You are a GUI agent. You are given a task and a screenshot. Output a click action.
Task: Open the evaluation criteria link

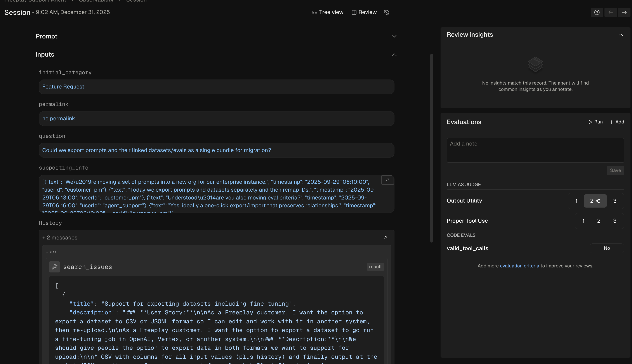pos(519,266)
